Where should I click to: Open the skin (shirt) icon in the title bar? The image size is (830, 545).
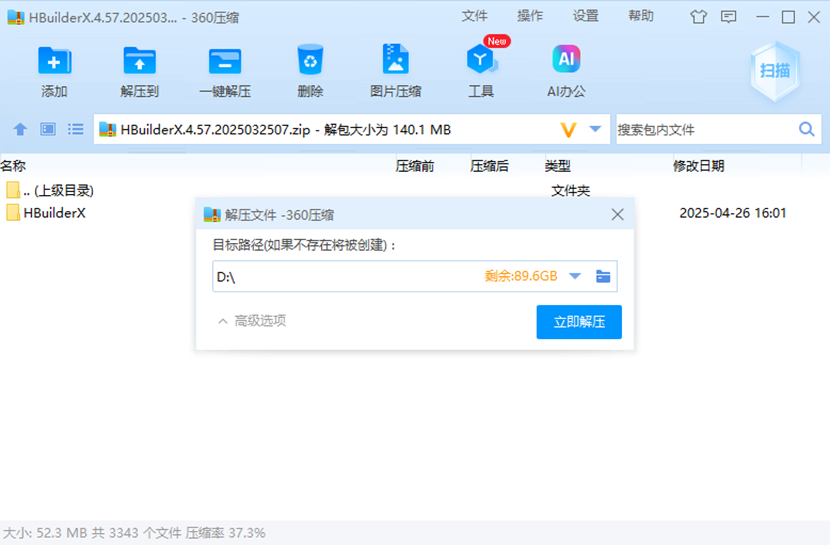[x=698, y=17]
